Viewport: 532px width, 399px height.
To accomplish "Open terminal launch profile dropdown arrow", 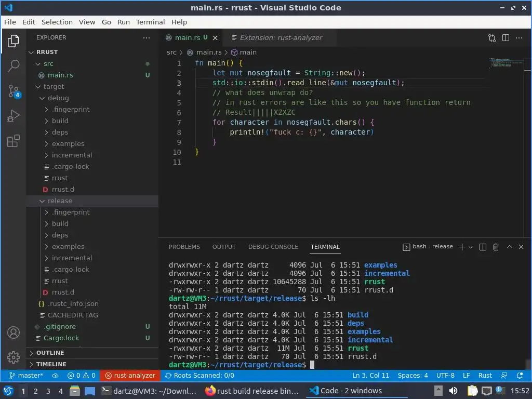I will [471, 247].
